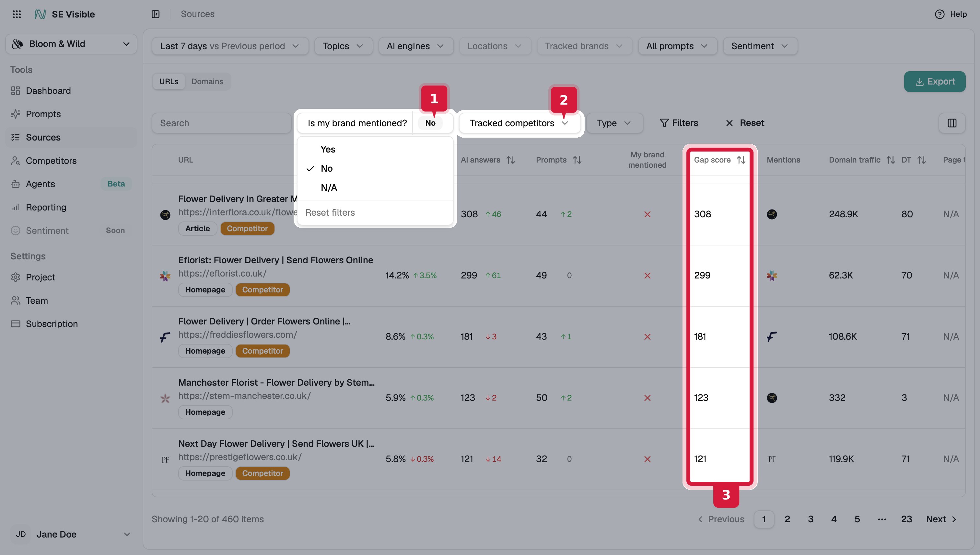Reset all table filters with the X Reset button
This screenshot has height=555, width=980.
coord(745,123)
